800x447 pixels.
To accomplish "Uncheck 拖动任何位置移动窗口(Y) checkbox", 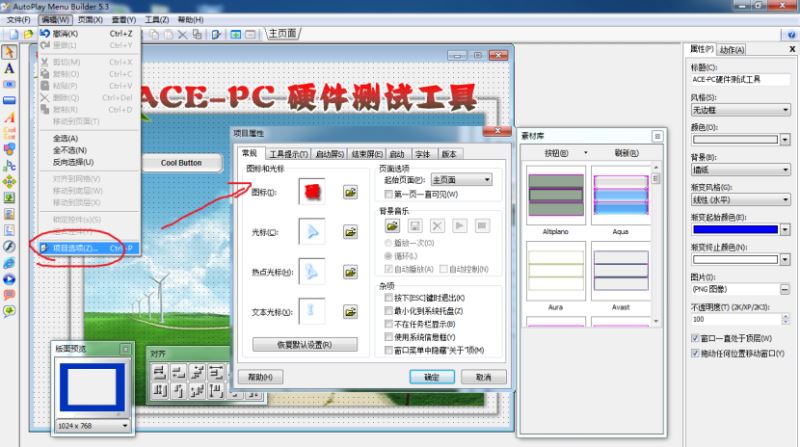I will point(695,353).
